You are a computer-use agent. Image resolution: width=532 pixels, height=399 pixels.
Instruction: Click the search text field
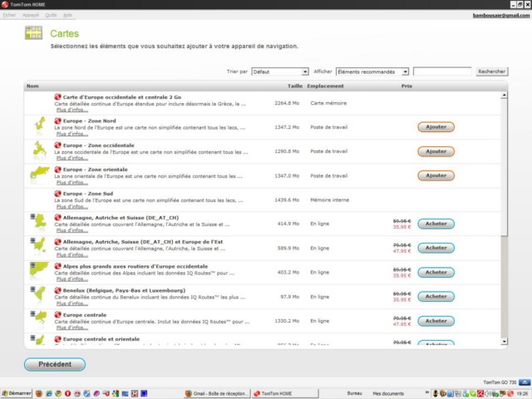pos(442,71)
